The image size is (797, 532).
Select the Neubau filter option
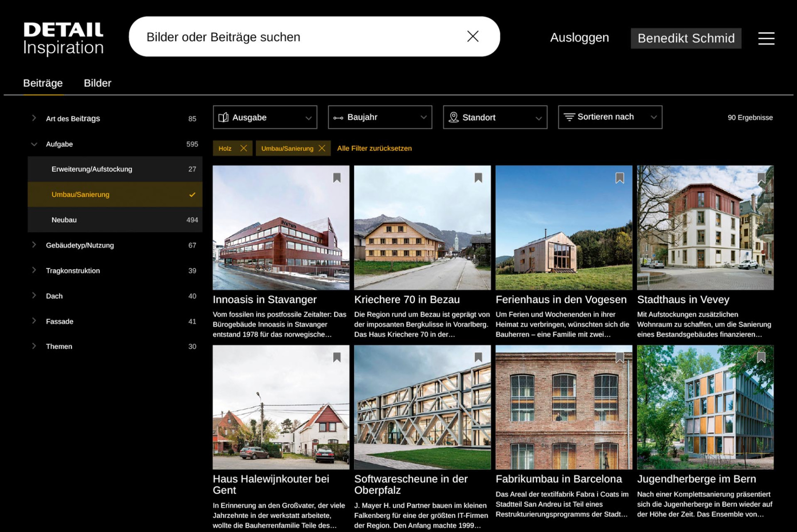115,220
